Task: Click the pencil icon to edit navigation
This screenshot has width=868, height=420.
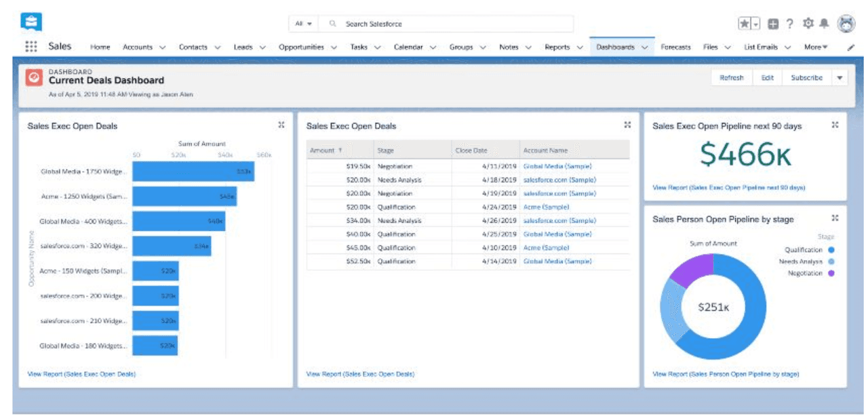Action: 851,47
